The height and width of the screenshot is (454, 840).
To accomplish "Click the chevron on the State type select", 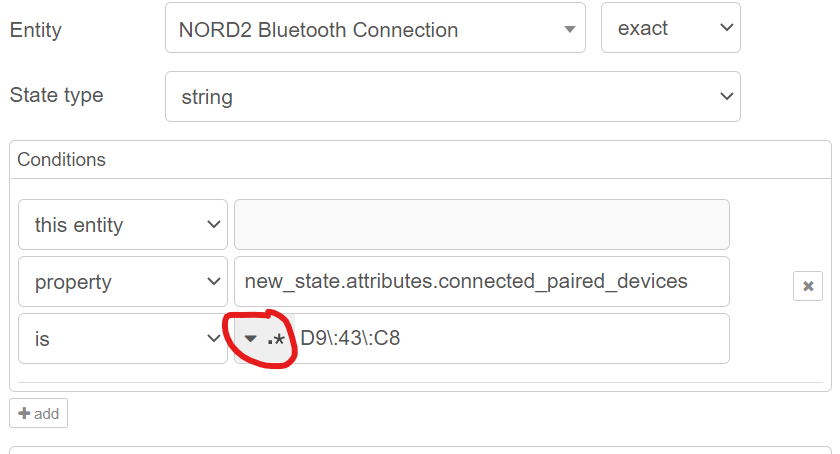I will point(726,97).
